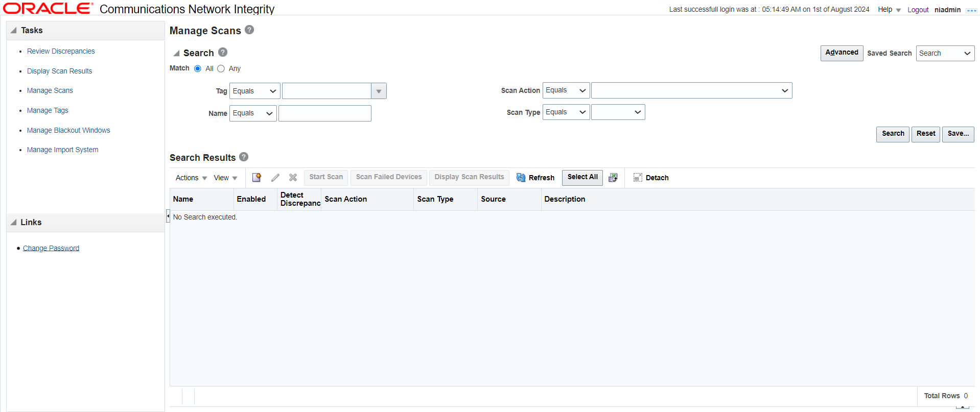
Task: Select the Match Any radio button
Action: click(x=221, y=68)
